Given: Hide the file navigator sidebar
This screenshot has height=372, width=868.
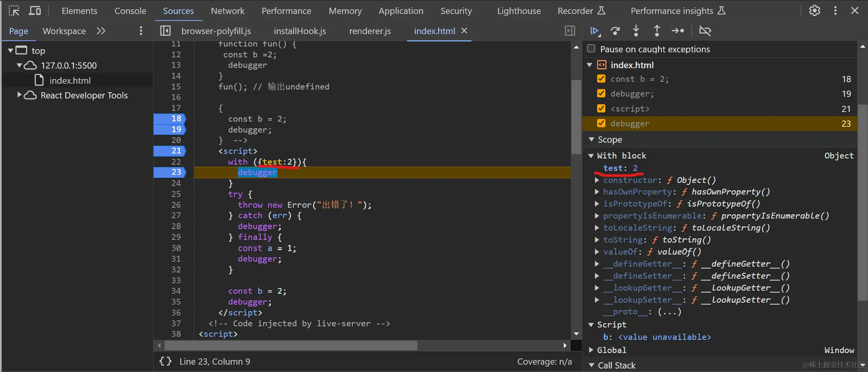Looking at the screenshot, I should [x=165, y=31].
